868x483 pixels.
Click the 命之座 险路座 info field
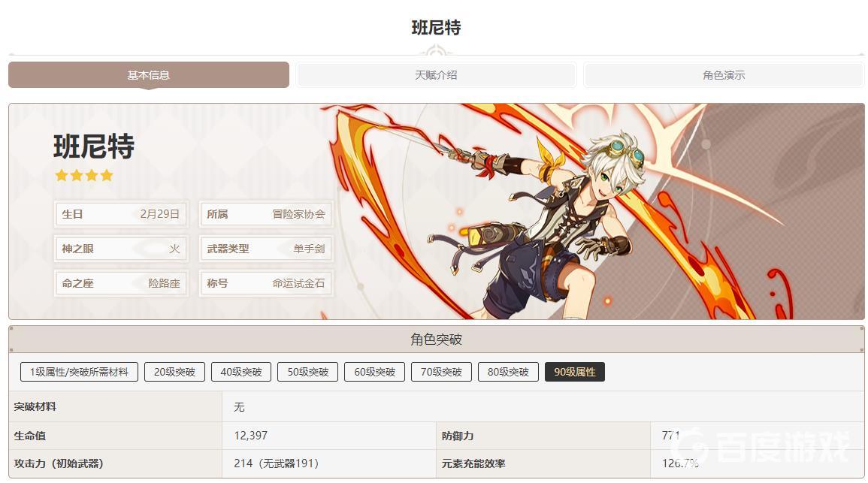point(121,283)
